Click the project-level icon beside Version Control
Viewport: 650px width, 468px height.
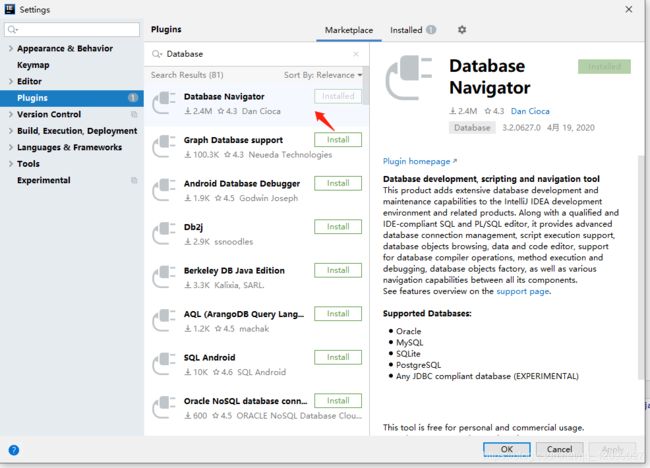134,114
